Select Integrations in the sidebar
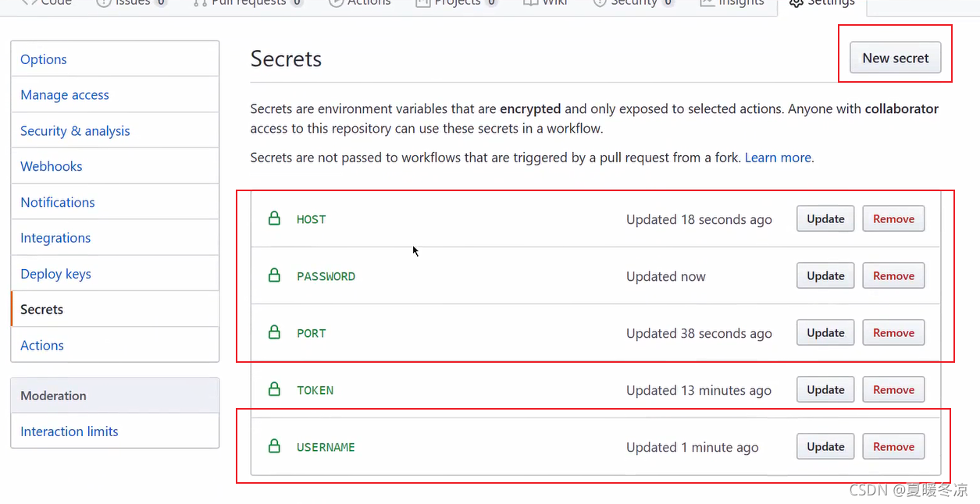 [x=115, y=238]
